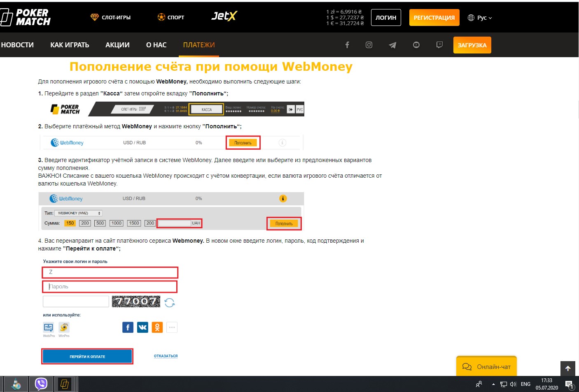This screenshot has width=579, height=392.
Task: Click the WebMoney logo in step 2 row
Action: (67, 143)
